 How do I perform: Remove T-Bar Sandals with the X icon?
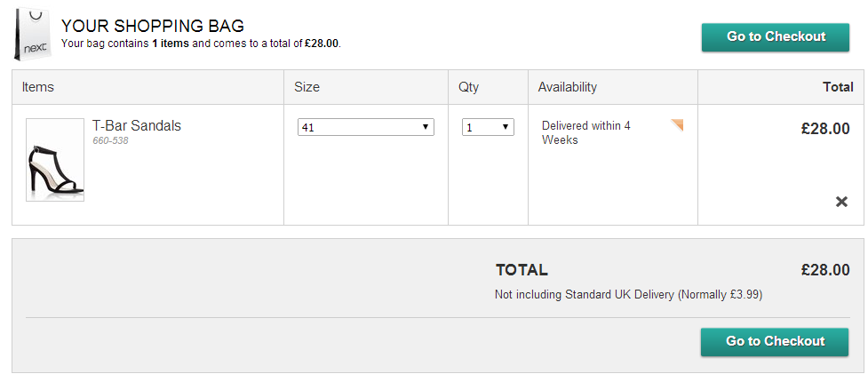point(841,202)
